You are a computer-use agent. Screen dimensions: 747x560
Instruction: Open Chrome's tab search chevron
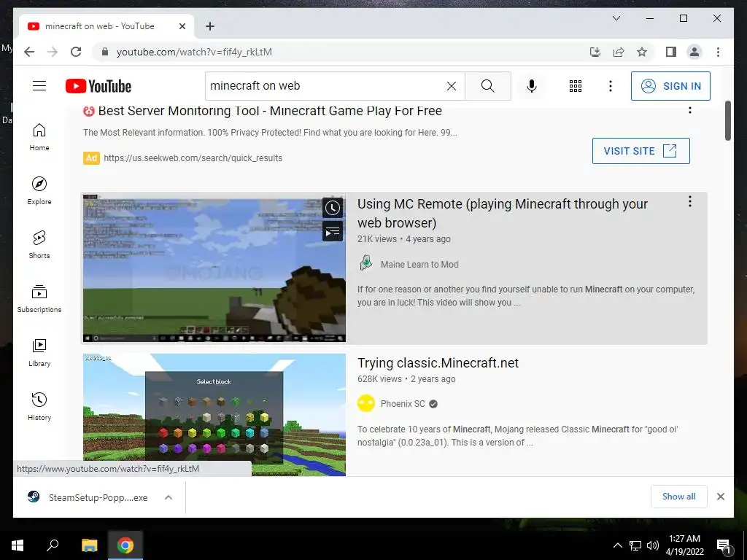[616, 18]
